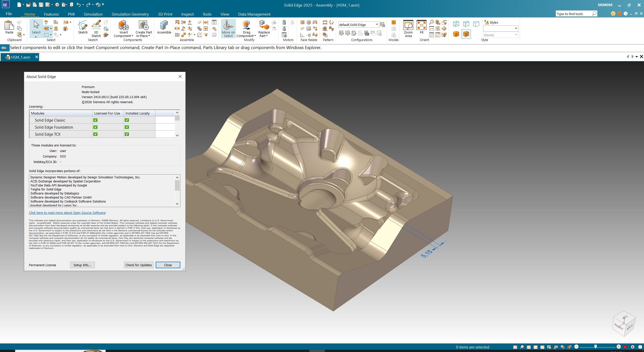The width and height of the screenshot is (644, 352).
Task: Click the Fit view icon
Action: [421, 25]
